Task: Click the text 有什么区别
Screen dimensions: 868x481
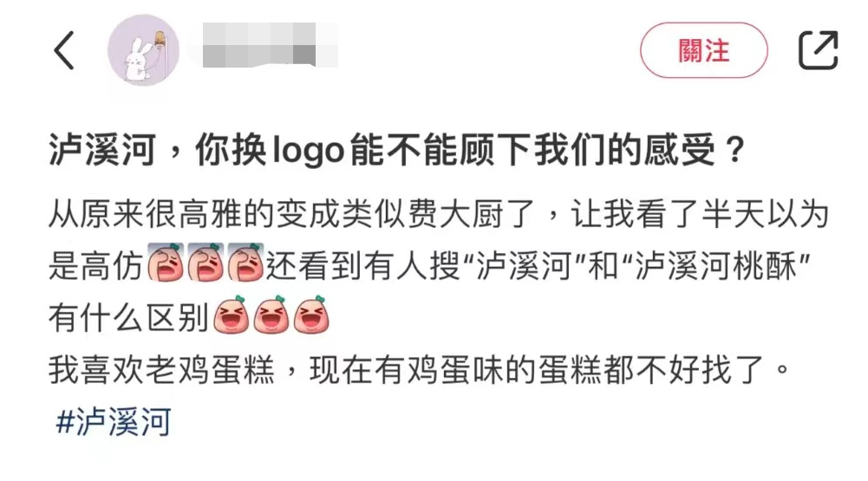Action: click(129, 318)
